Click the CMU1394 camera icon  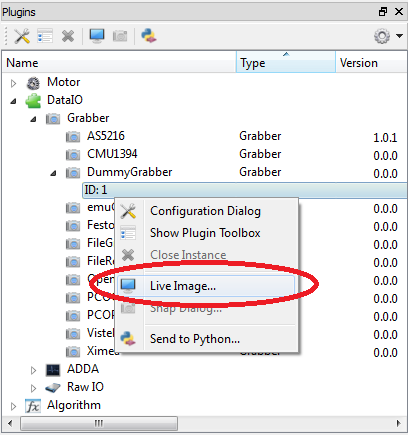pyautogui.click(x=73, y=155)
